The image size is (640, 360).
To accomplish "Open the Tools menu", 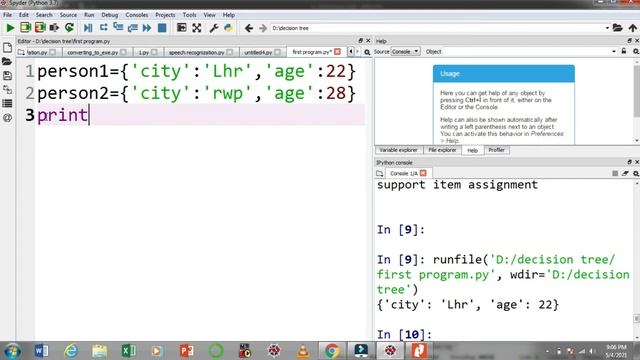I will [189, 15].
